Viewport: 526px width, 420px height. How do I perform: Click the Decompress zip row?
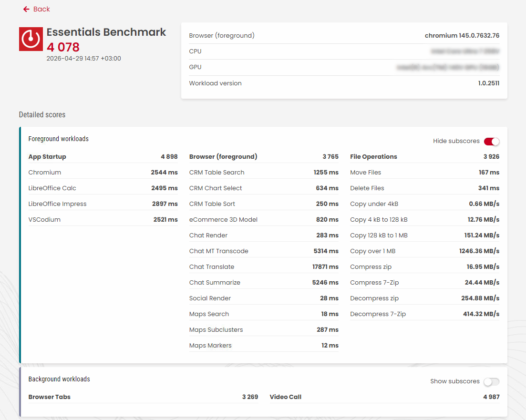click(x=425, y=298)
